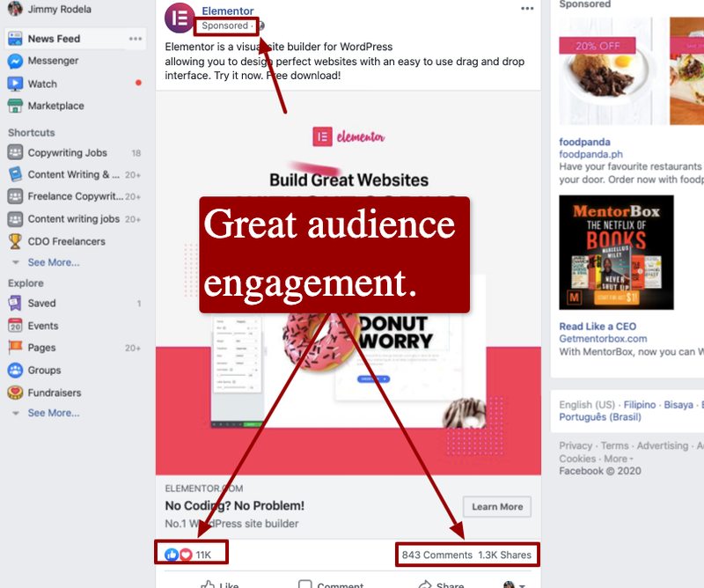
Task: Open the 11K reactions count
Action: coord(203,555)
